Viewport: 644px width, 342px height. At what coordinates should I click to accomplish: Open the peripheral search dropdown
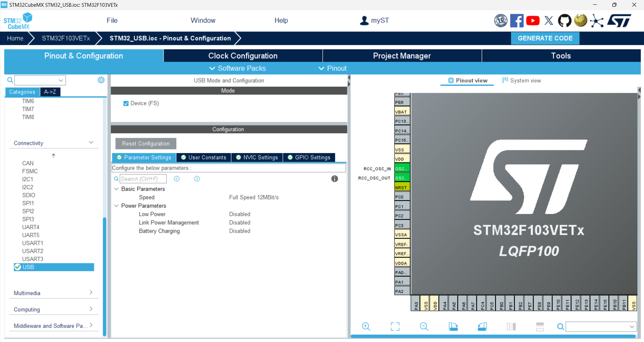point(61,80)
